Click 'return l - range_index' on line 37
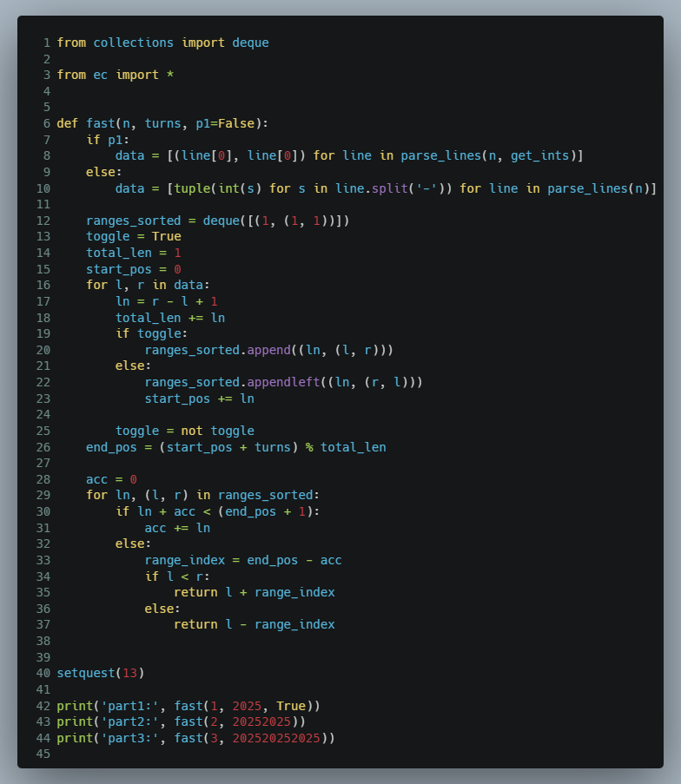Viewport: 681px width, 784px height. [255, 624]
